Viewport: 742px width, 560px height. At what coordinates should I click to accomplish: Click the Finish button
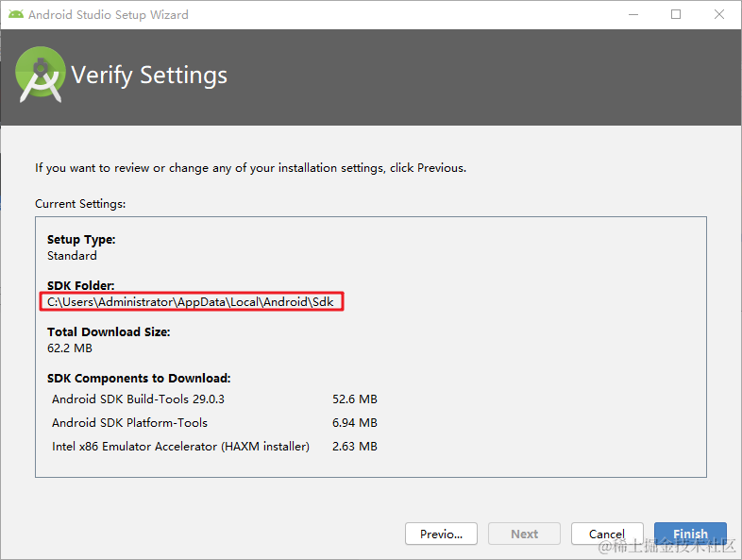[x=690, y=534]
